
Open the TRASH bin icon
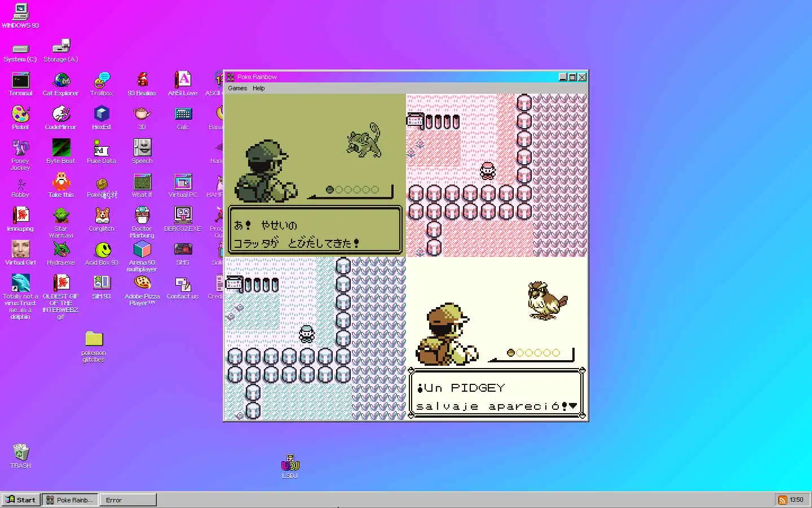tap(20, 456)
